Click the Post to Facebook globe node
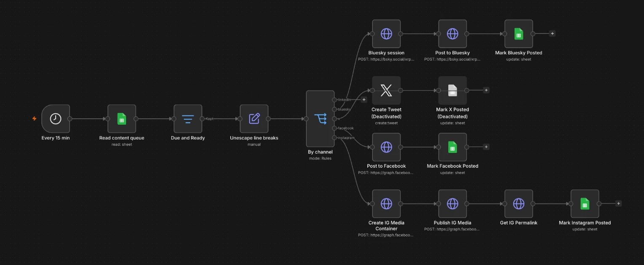This screenshot has width=644, height=265. click(386, 147)
